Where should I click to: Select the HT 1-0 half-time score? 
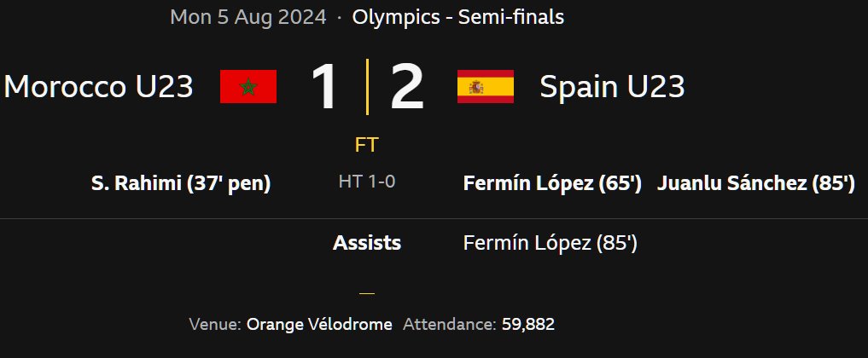tap(366, 182)
